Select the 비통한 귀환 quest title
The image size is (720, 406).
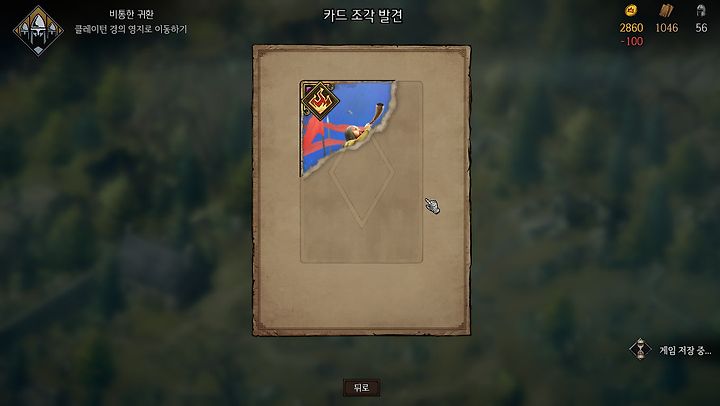pyautogui.click(x=131, y=14)
